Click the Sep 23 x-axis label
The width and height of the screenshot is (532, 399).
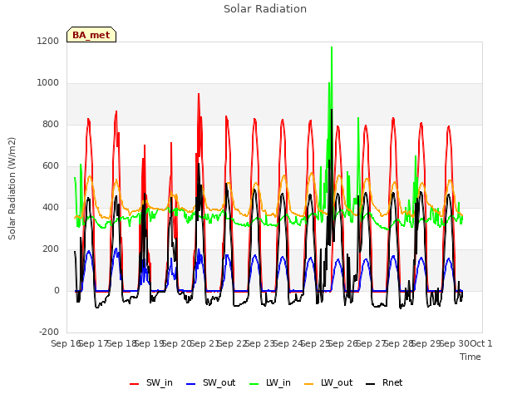[260, 343]
